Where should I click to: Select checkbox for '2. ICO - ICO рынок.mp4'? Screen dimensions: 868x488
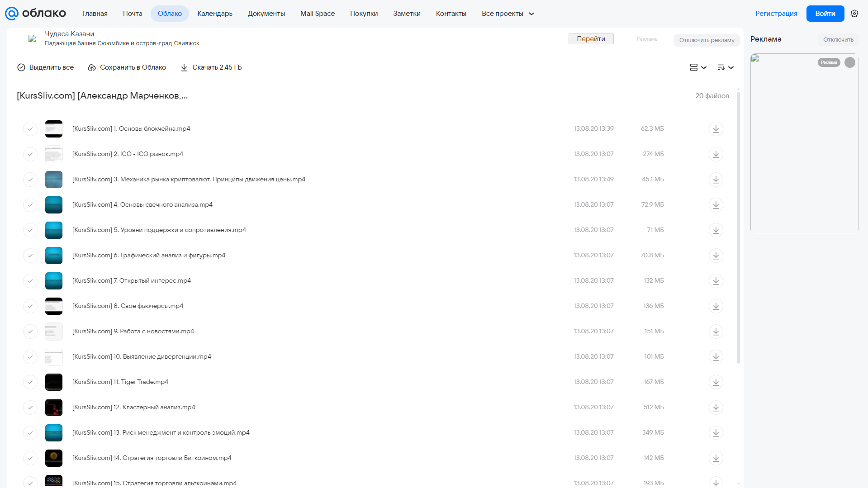(30, 154)
